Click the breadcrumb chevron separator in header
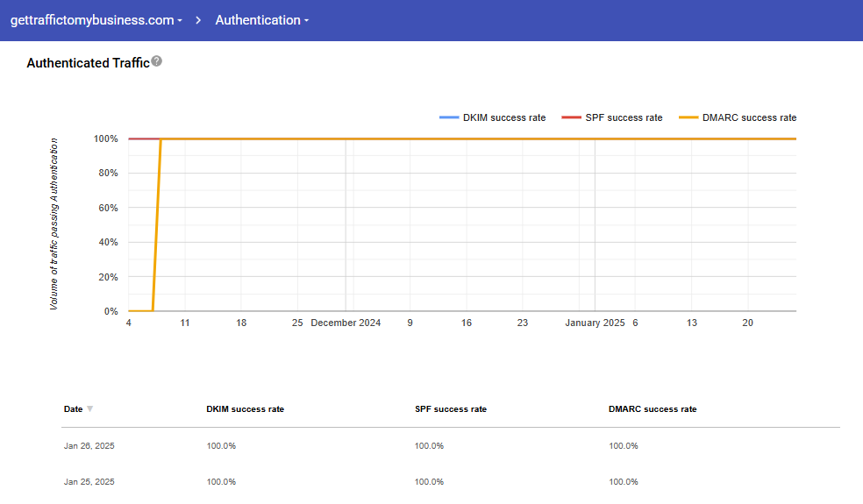Viewport: 863px width, 504px height. point(199,20)
